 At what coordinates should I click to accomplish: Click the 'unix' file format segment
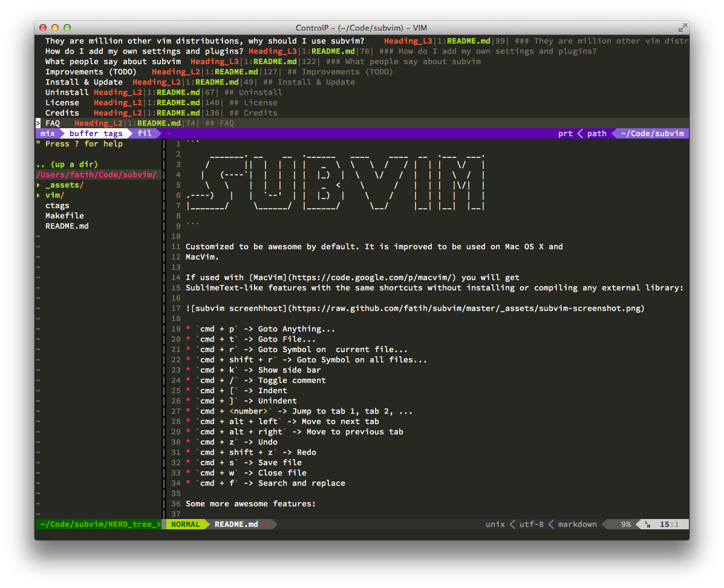[x=495, y=524]
